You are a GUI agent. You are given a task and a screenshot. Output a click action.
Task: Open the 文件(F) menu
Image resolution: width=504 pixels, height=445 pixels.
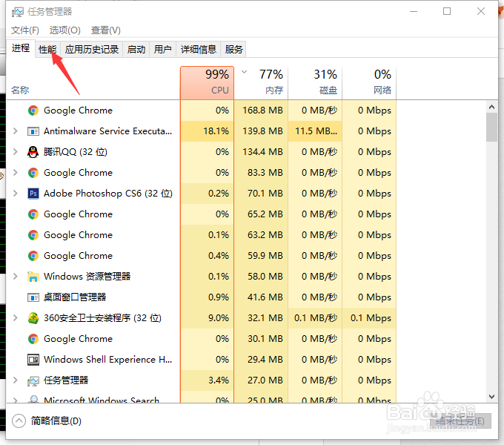point(25,30)
